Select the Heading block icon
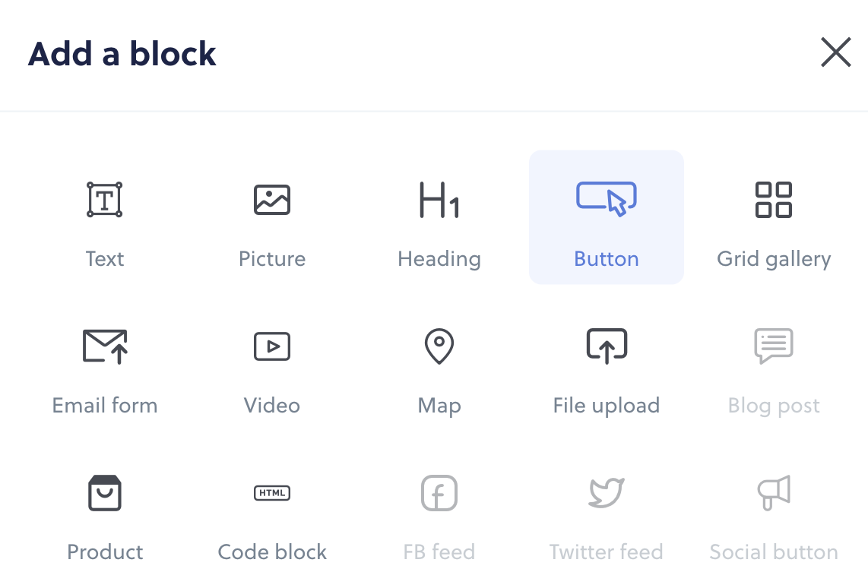Viewport: 868px width, 588px height. click(x=439, y=199)
